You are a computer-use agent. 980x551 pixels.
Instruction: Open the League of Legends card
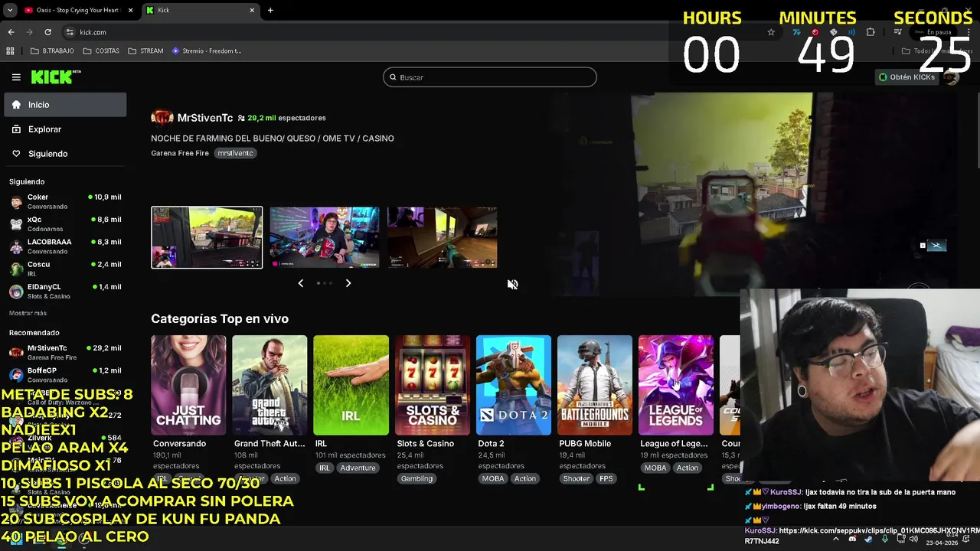676,385
